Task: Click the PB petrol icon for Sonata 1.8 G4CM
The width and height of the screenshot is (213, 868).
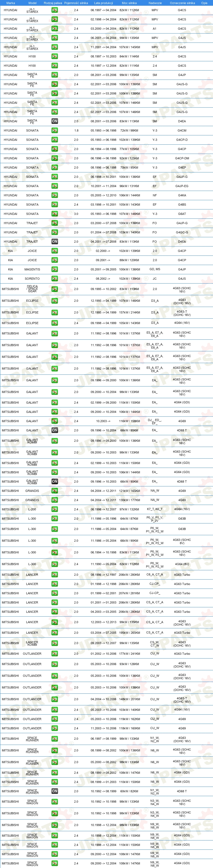Action: pos(54,130)
